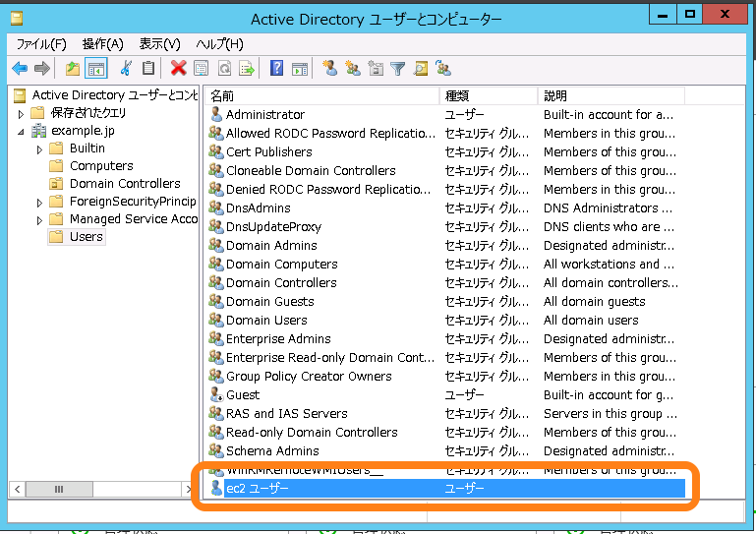Select the Domain Users group
This screenshot has width=756, height=534.
446,321
